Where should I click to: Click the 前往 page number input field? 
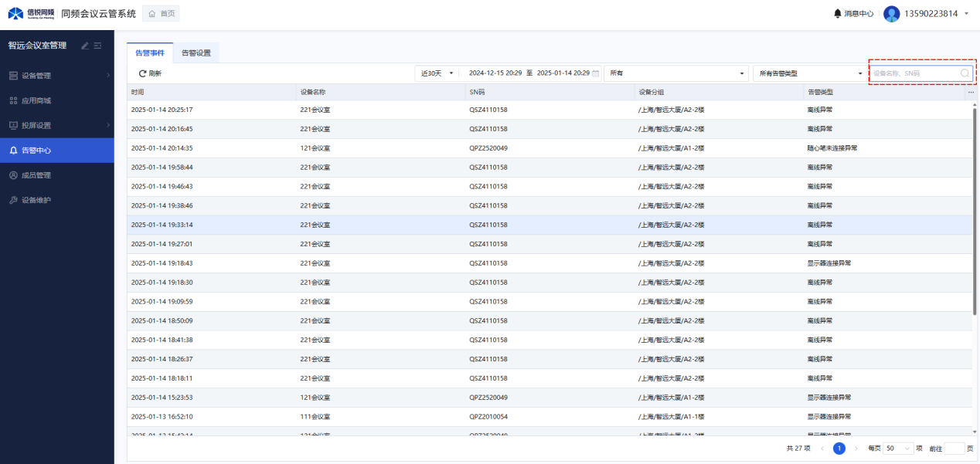click(954, 449)
